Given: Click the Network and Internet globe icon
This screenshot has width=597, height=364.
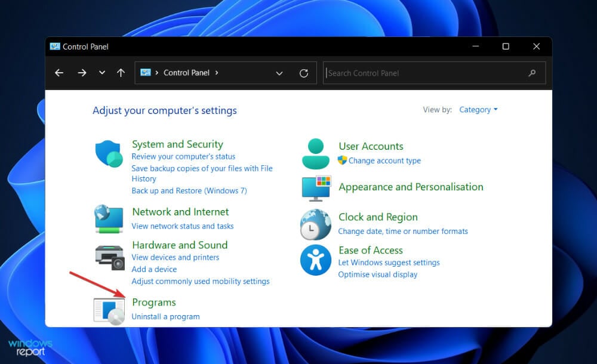Looking at the screenshot, I should (109, 218).
